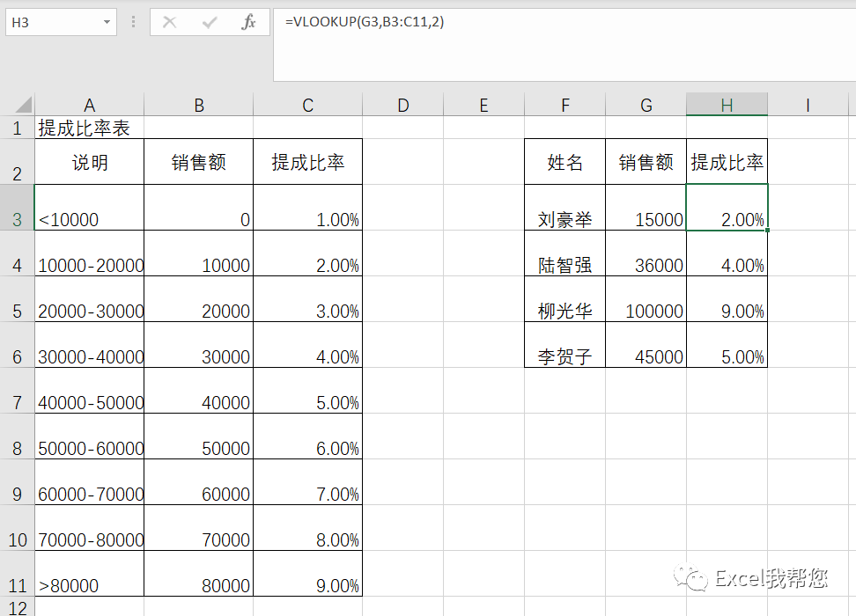Select column A header
856x616 pixels.
pyautogui.click(x=90, y=105)
